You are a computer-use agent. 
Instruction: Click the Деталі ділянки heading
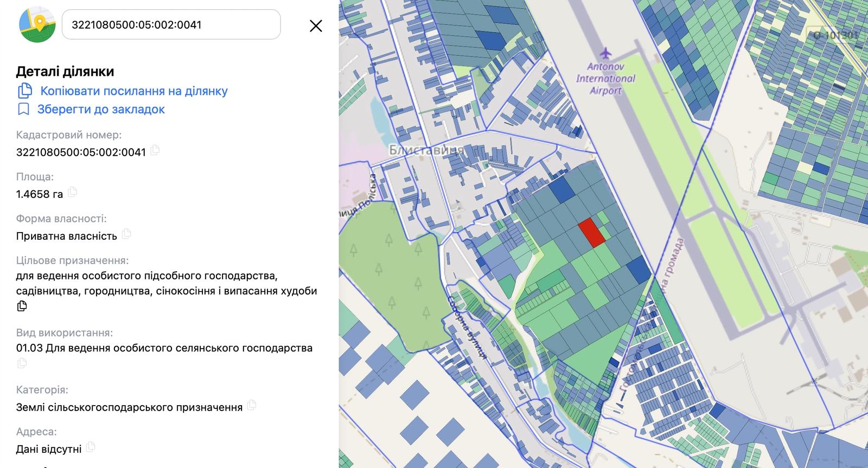[65, 72]
